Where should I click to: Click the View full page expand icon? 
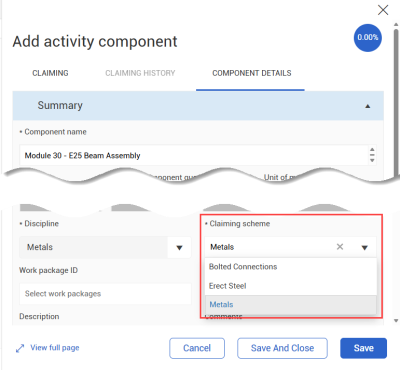point(20,348)
